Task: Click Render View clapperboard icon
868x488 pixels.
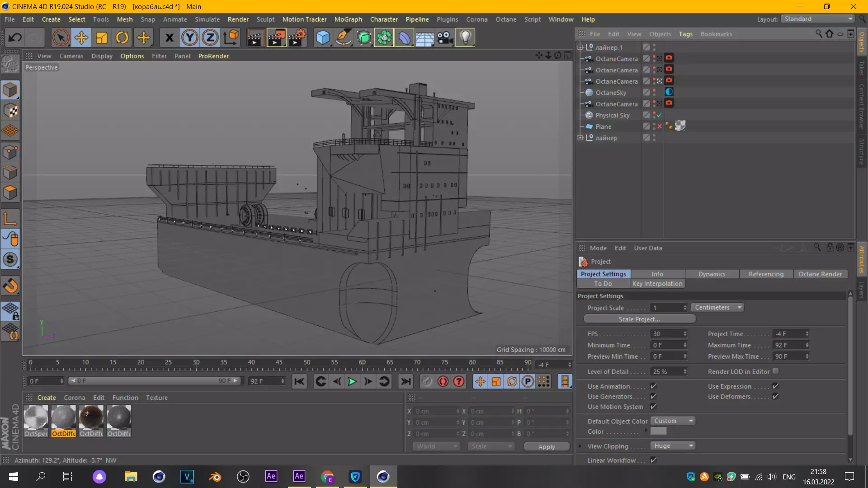Action: point(255,38)
